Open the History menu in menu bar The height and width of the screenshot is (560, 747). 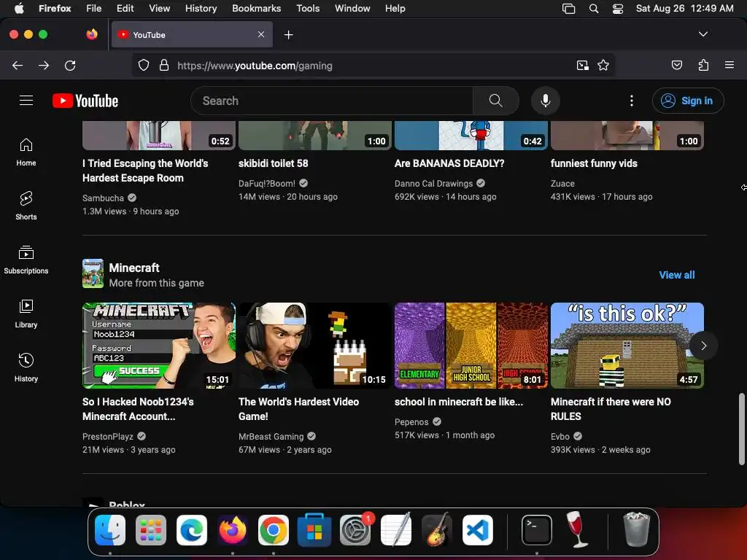pyautogui.click(x=201, y=9)
